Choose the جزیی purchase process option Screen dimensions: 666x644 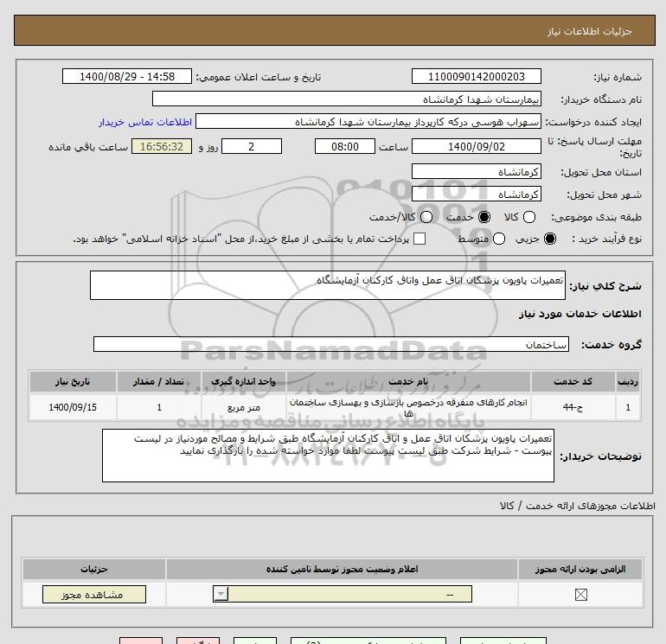pos(550,239)
